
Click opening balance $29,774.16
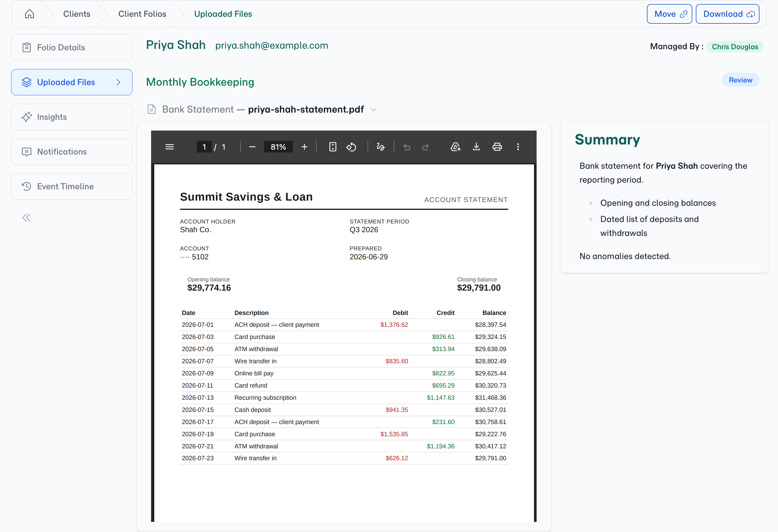click(x=209, y=288)
